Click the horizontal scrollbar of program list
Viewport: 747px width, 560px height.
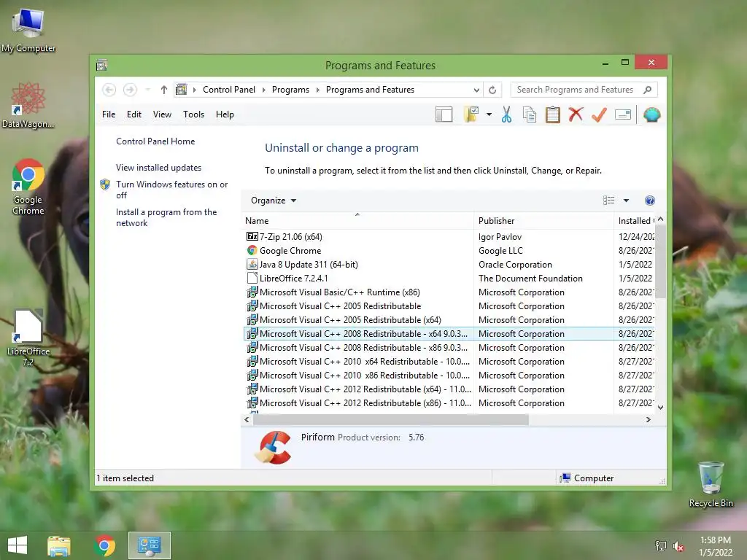pos(391,419)
